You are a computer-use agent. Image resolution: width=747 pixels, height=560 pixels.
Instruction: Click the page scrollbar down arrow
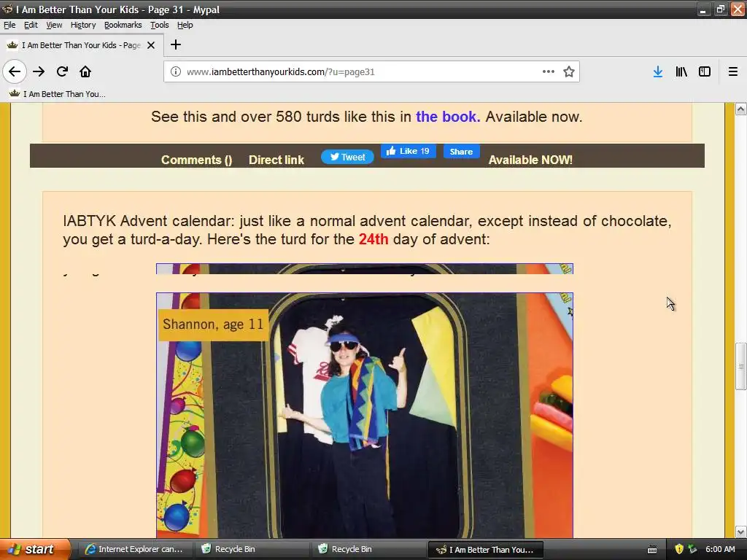[x=740, y=532]
